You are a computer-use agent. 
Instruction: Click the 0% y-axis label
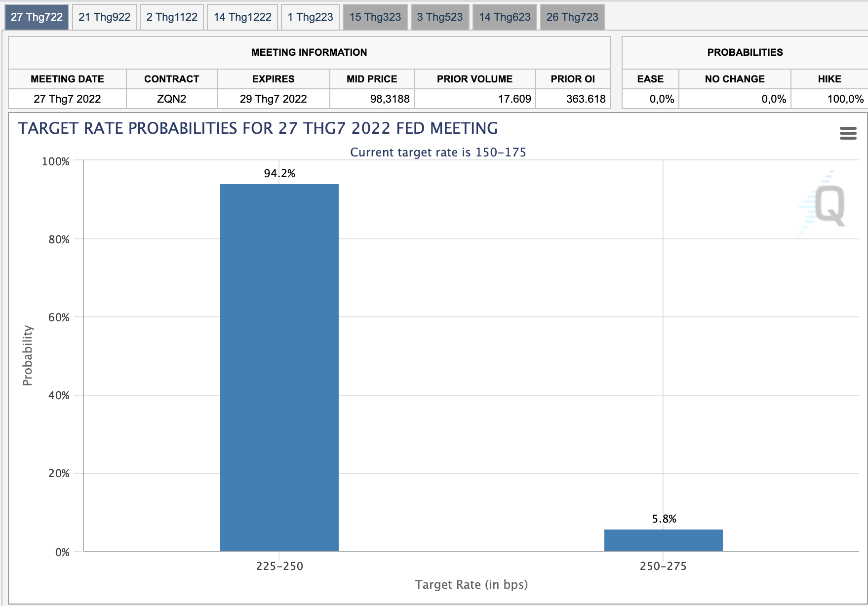click(62, 552)
